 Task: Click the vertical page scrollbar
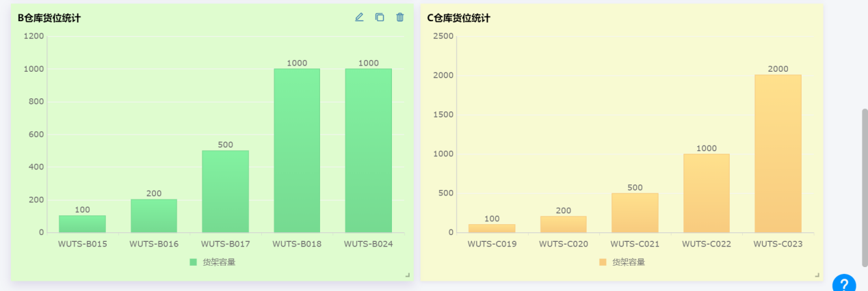[865, 188]
